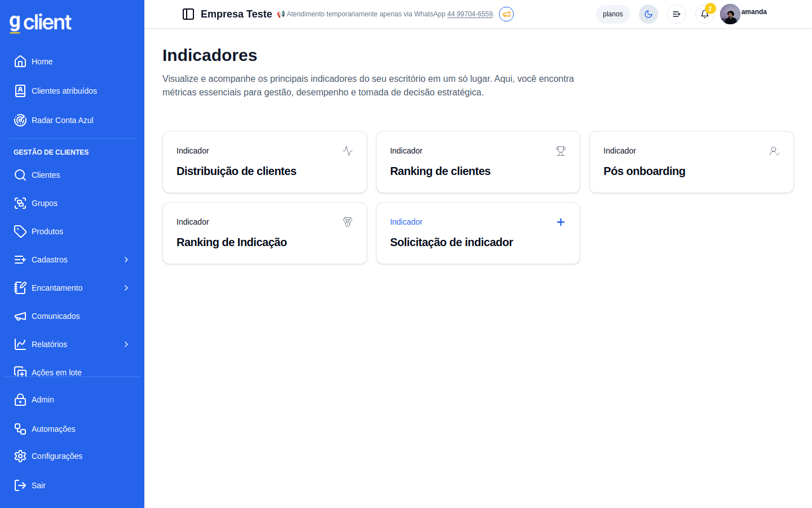Open amanda's profile avatar
812x508 pixels.
pyautogui.click(x=730, y=14)
